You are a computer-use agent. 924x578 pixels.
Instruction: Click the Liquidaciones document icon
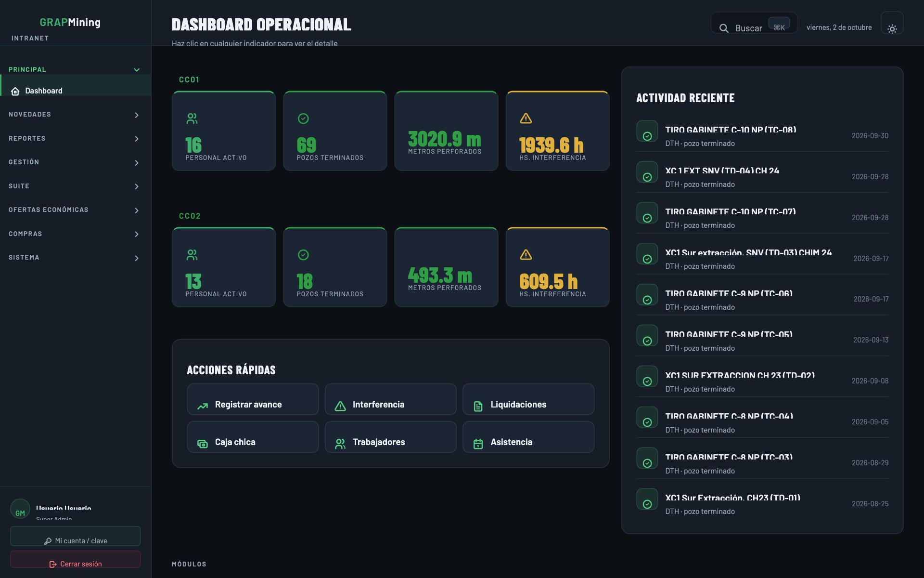point(478,406)
